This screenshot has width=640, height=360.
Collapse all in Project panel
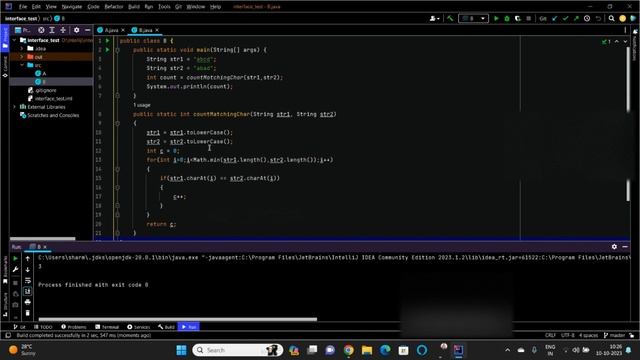pos(63,30)
